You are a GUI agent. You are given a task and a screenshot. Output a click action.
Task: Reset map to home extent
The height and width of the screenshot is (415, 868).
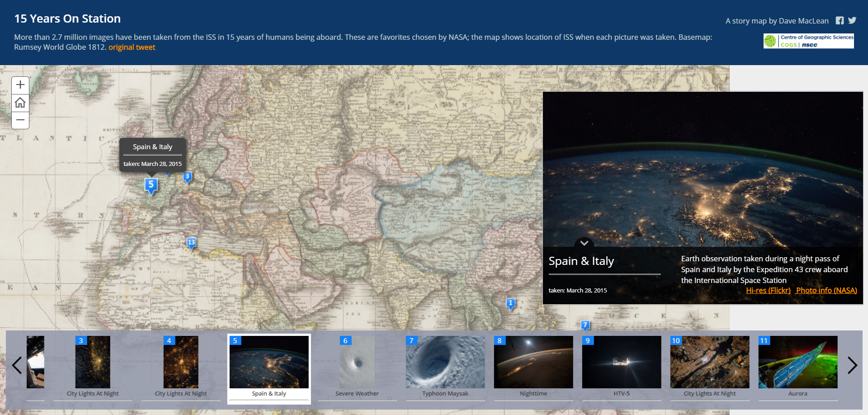[20, 103]
